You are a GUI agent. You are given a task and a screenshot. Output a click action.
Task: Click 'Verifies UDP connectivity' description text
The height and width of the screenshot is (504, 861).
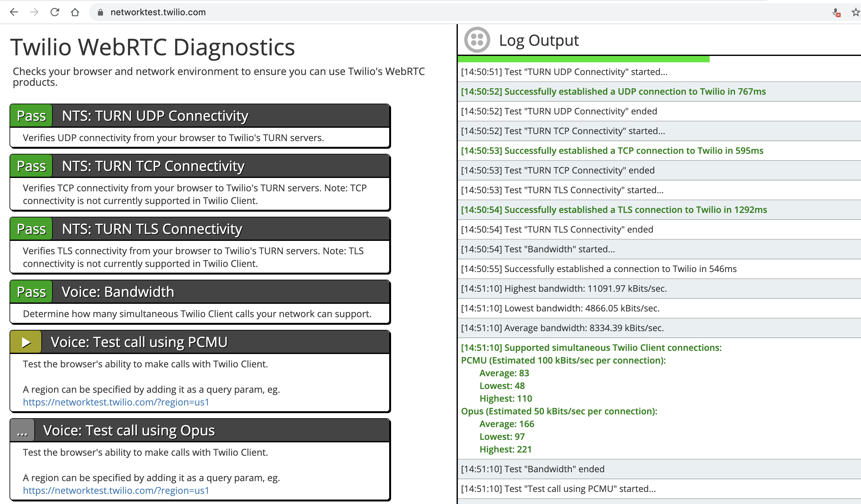pyautogui.click(x=173, y=138)
